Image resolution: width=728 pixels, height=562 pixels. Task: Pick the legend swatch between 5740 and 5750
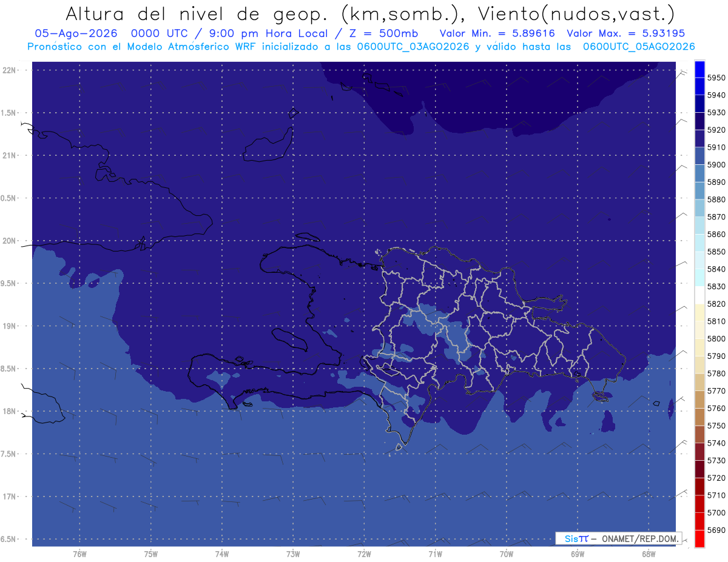[699, 435]
